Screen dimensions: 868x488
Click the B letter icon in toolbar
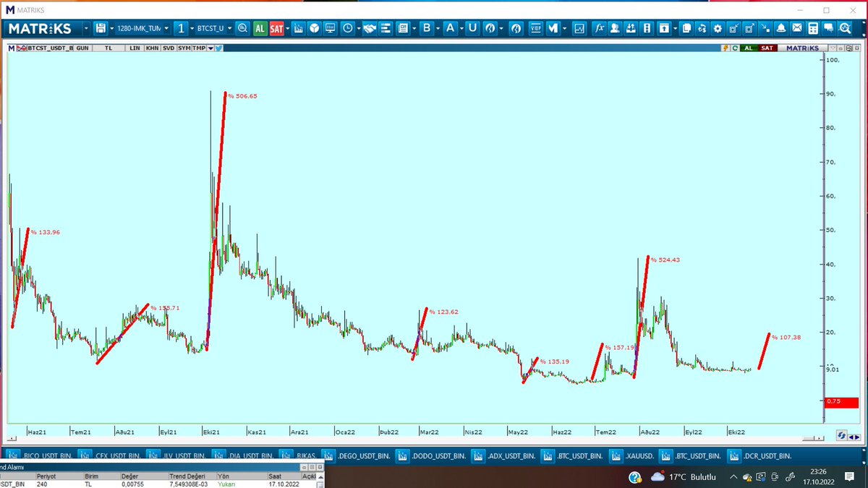[x=427, y=28]
